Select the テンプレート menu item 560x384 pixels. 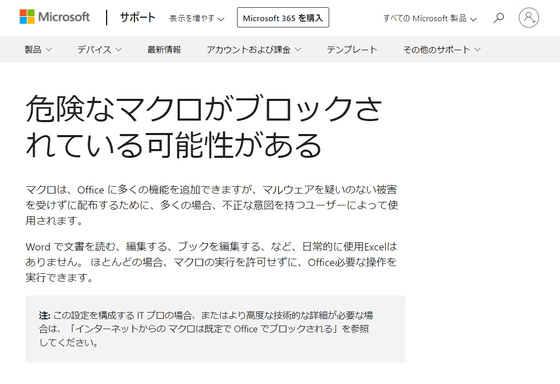pos(352,49)
